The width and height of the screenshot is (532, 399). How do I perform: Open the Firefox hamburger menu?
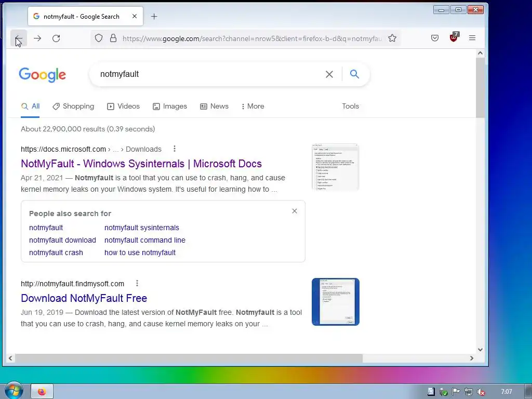pos(472,38)
